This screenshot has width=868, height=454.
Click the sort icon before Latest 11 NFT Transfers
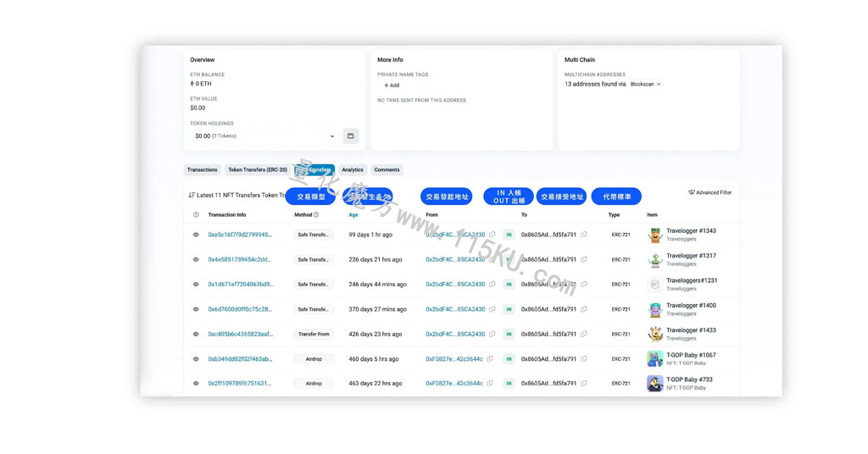192,195
